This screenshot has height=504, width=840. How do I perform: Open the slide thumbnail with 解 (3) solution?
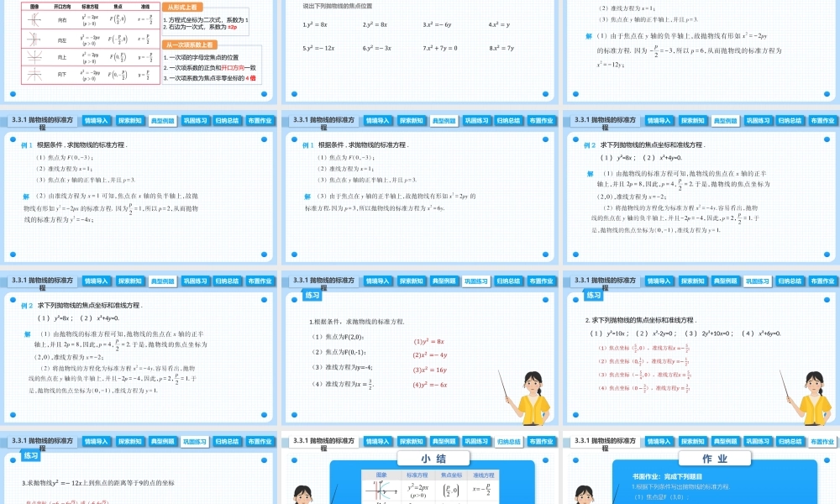[419, 187]
